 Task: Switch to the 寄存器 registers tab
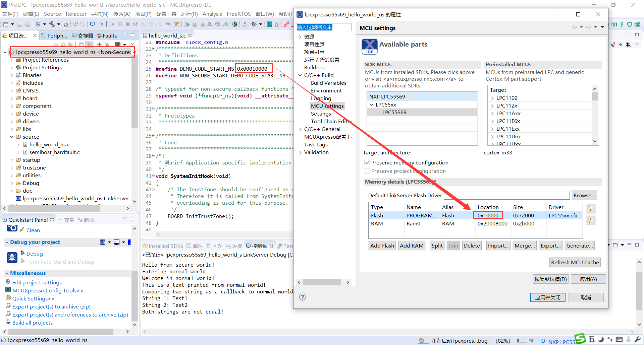click(x=82, y=36)
